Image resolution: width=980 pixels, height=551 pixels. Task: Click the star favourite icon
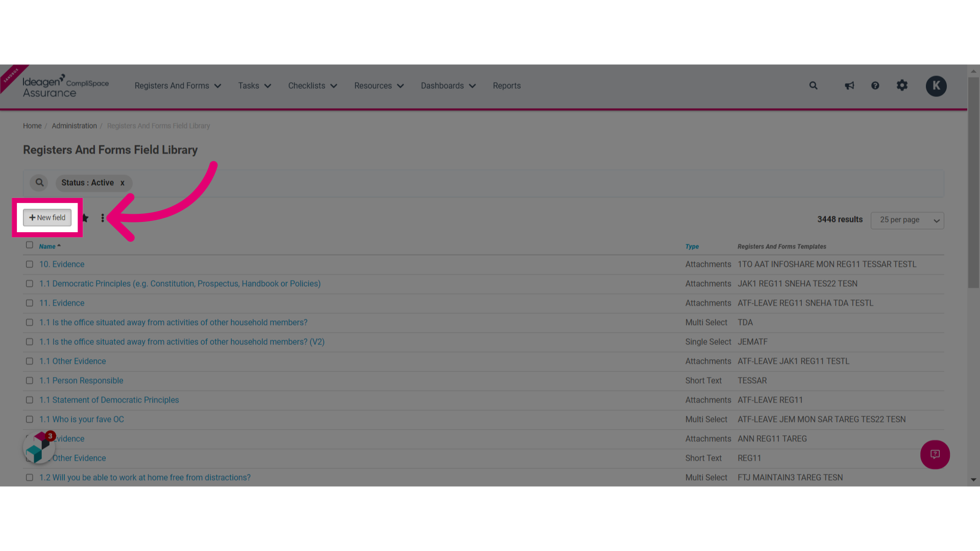[x=85, y=218]
